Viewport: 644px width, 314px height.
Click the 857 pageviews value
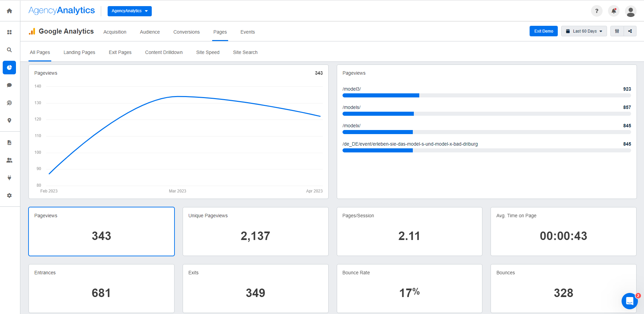point(627,107)
